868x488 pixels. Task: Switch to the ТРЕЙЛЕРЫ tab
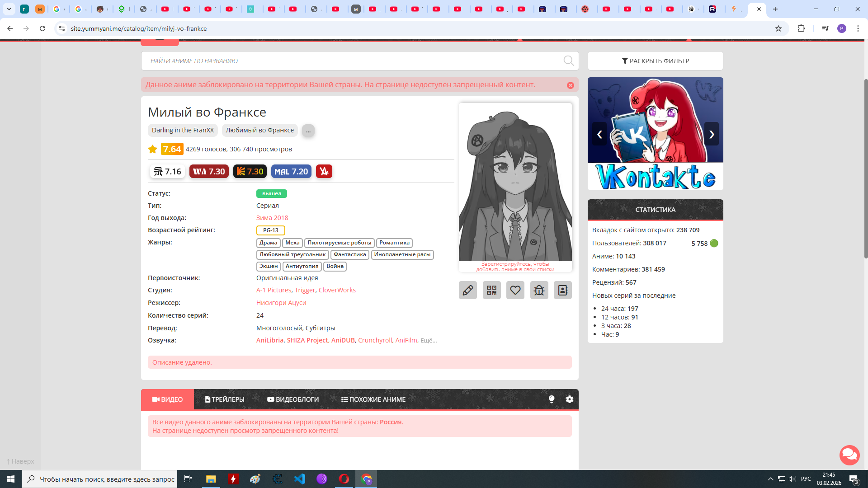[225, 399]
